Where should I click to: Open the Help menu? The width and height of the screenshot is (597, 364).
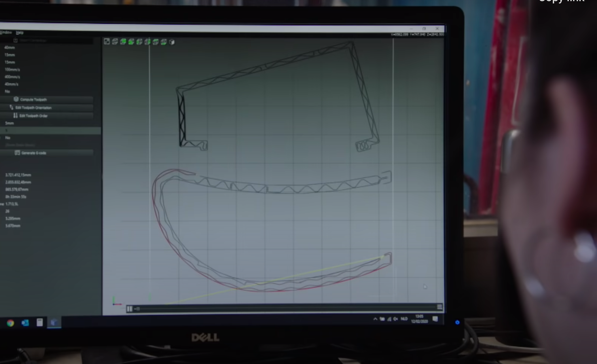19,33
